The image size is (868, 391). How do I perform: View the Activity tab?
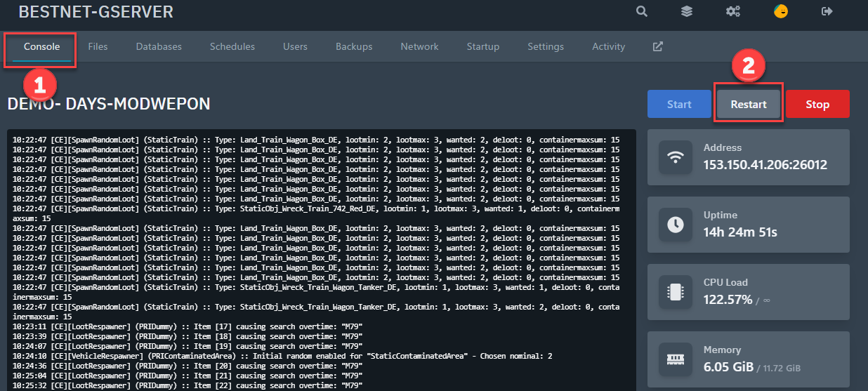(608, 46)
